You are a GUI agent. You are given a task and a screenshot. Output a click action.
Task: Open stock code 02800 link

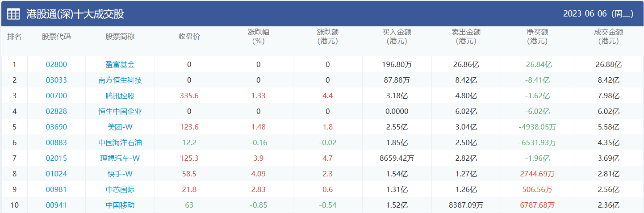click(56, 64)
